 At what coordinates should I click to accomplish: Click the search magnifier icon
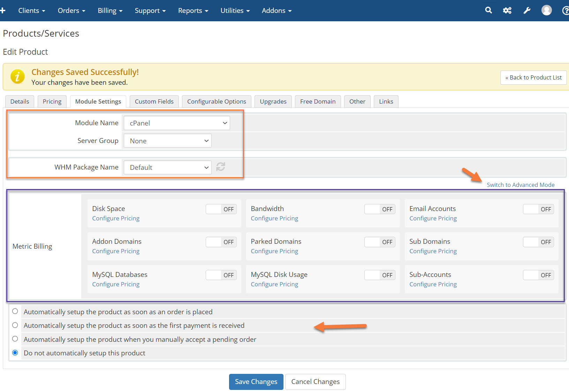[x=488, y=10]
